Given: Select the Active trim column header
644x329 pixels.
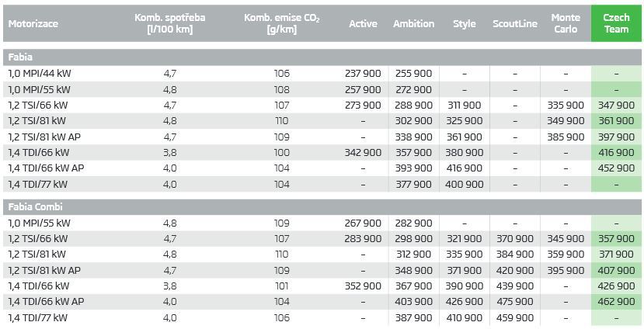Looking at the screenshot, I should pos(363,23).
